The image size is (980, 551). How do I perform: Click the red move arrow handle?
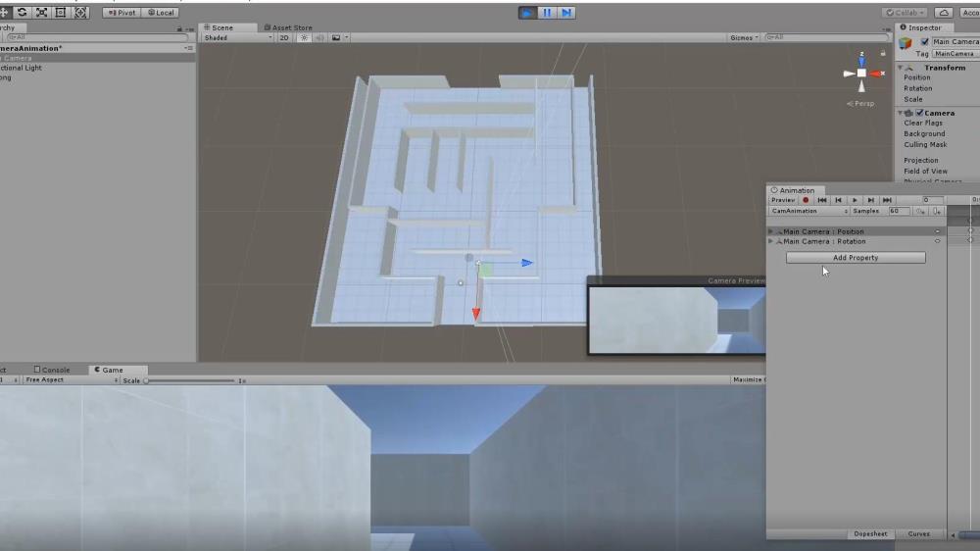[476, 314]
